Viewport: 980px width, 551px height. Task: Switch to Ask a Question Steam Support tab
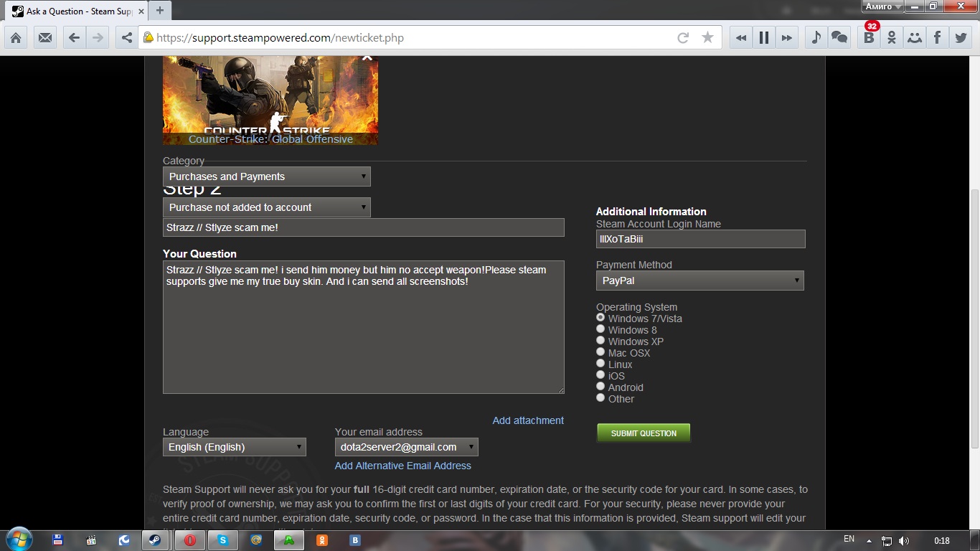tap(75, 11)
